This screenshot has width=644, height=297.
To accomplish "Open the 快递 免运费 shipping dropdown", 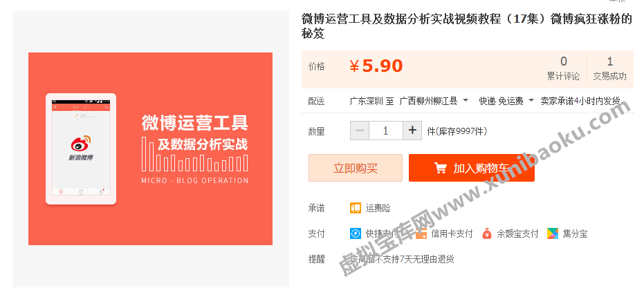I will [x=531, y=101].
